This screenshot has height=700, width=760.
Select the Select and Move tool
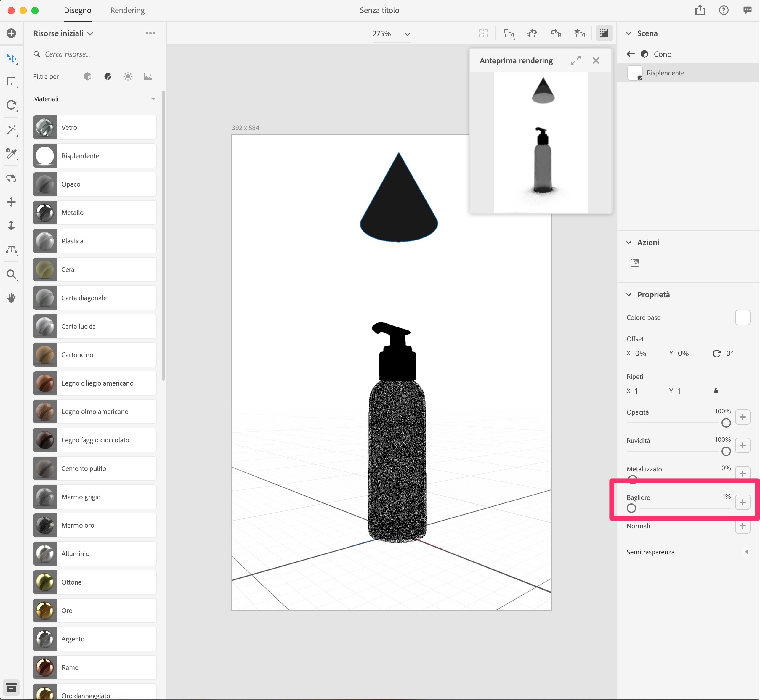pyautogui.click(x=11, y=58)
